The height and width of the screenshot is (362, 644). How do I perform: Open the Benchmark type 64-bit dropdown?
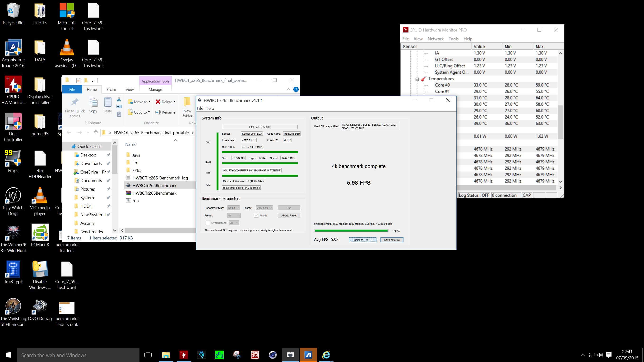(x=233, y=208)
